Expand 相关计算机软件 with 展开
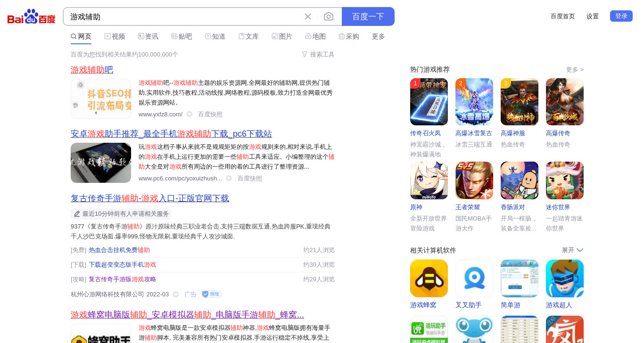Screen dimensions: 644x343 pyautogui.click(x=573, y=250)
